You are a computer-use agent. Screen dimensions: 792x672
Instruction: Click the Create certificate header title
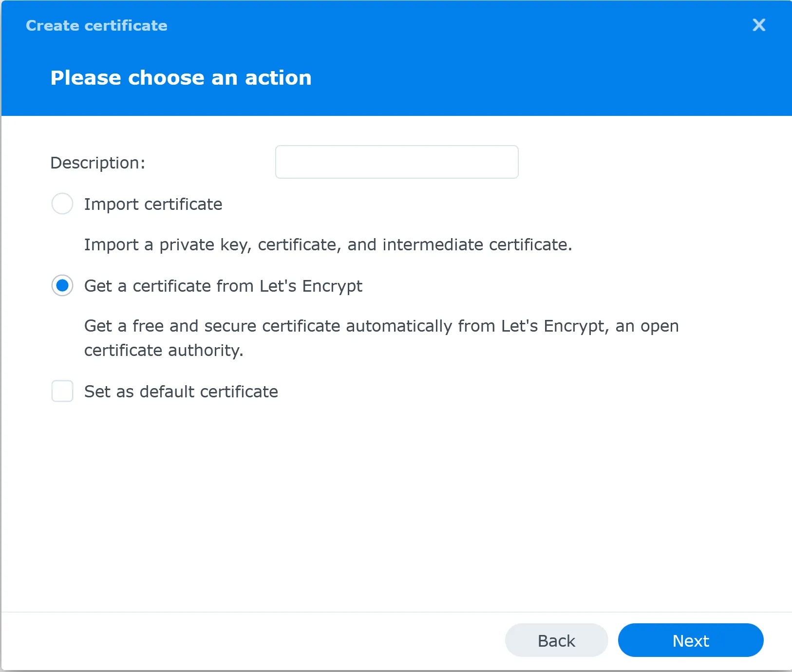click(x=96, y=25)
